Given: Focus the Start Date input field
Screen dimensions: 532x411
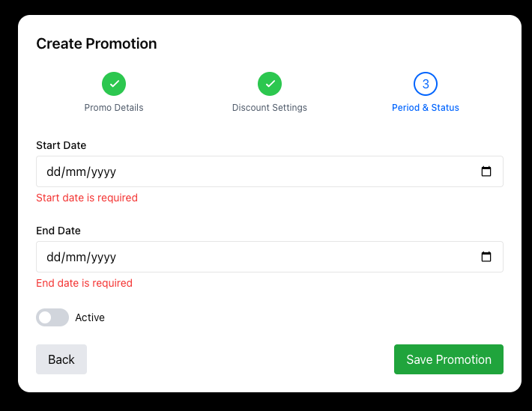Looking at the screenshot, I should tap(255, 171).
